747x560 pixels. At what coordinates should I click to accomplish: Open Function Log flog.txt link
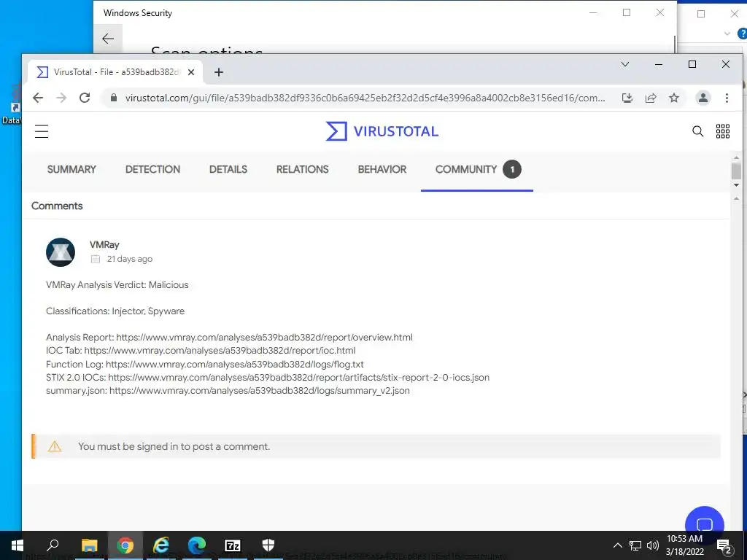[234, 365]
